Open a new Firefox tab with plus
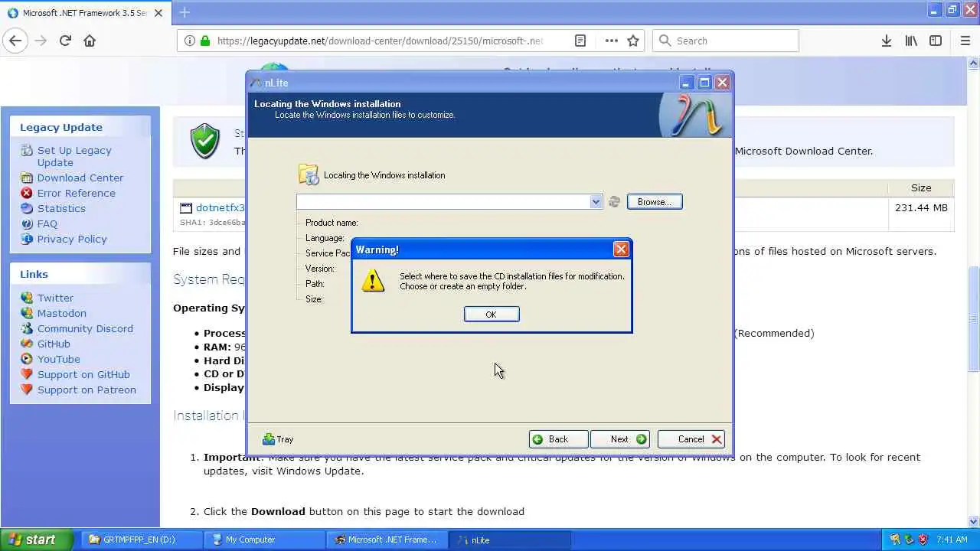 coord(185,12)
